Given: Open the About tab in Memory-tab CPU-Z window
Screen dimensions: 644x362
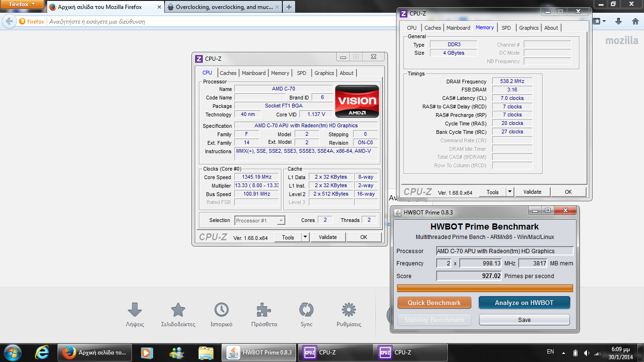Looking at the screenshot, I should click(551, 28).
